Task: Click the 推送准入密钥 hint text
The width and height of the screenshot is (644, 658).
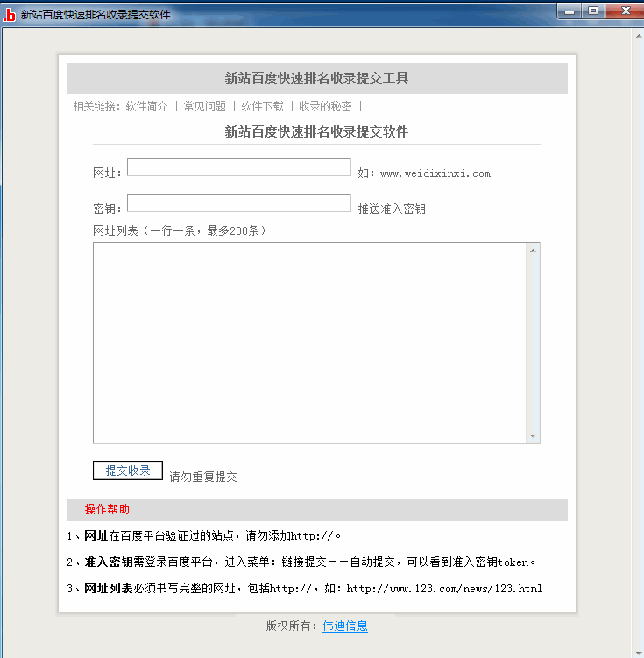Action: (392, 209)
